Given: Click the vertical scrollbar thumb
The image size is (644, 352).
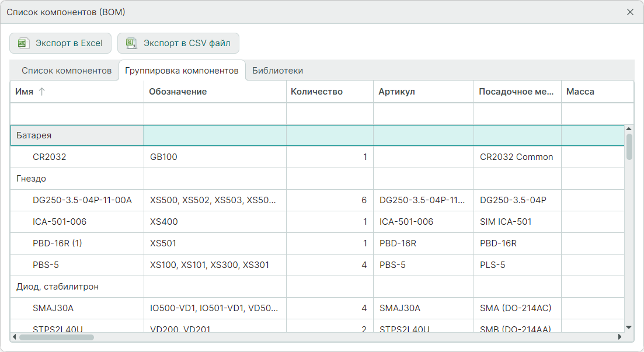Looking at the screenshot, I should pyautogui.click(x=629, y=146).
